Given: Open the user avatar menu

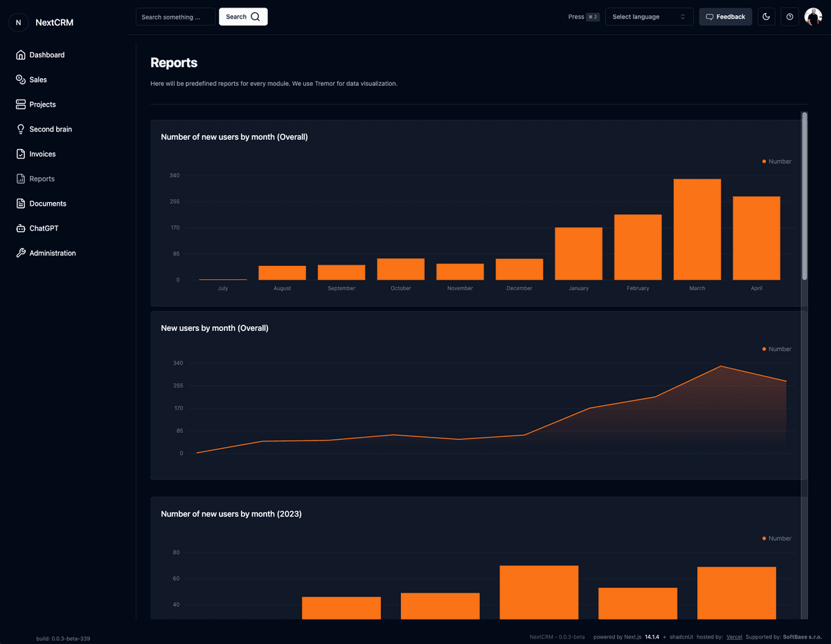Looking at the screenshot, I should tap(813, 17).
